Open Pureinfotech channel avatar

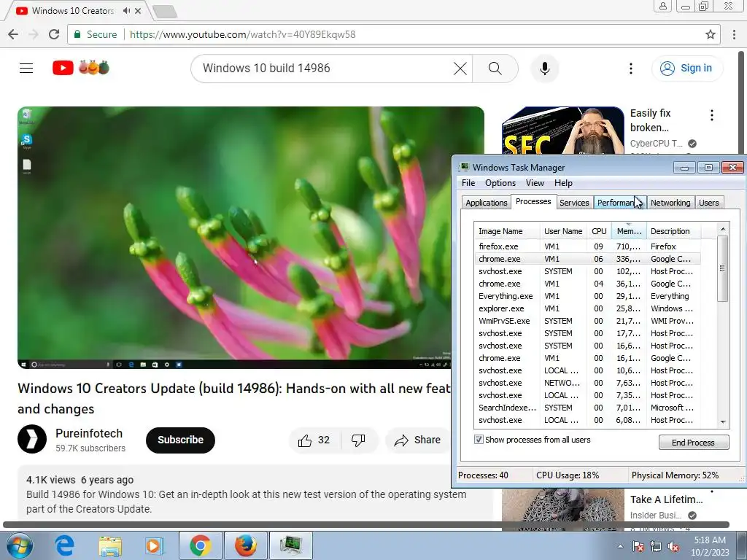click(x=32, y=439)
